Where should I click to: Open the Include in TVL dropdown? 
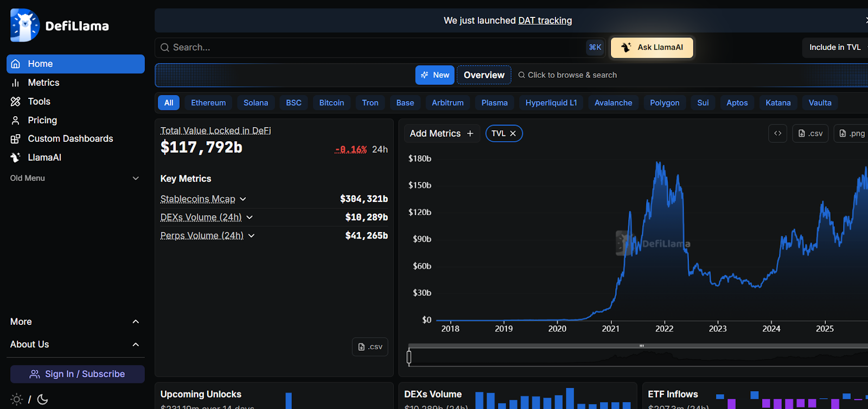[x=835, y=47]
